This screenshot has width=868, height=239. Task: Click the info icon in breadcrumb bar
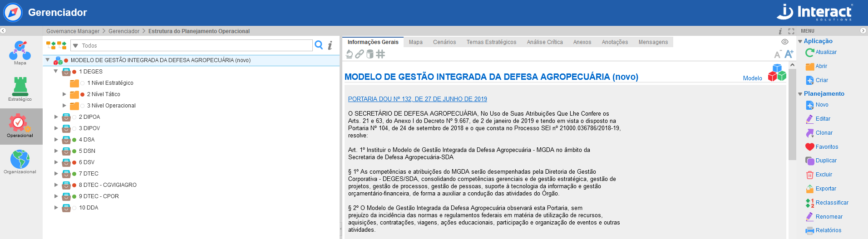point(780,31)
